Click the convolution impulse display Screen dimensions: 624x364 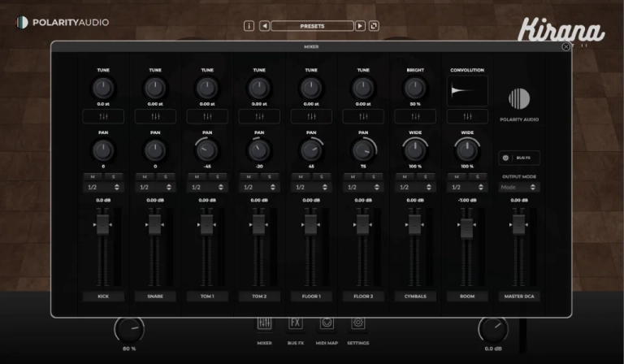[x=467, y=91]
